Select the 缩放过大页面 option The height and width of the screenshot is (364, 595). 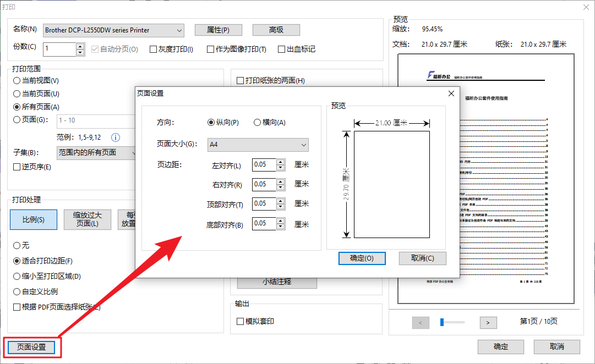pyautogui.click(x=89, y=219)
